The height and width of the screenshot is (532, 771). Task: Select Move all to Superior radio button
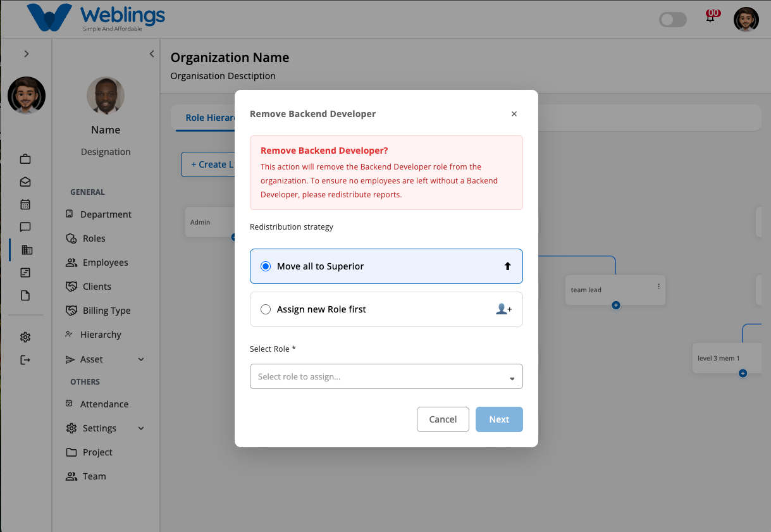coord(266,266)
